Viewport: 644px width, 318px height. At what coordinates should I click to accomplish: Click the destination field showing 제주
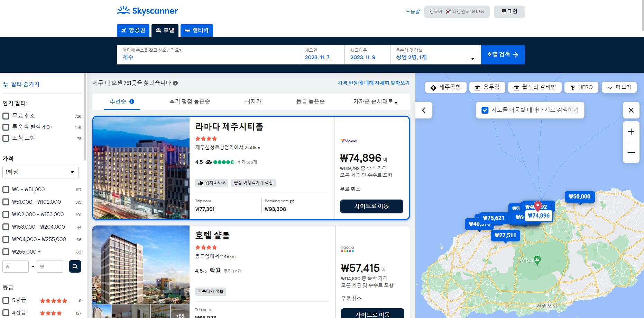coord(208,54)
